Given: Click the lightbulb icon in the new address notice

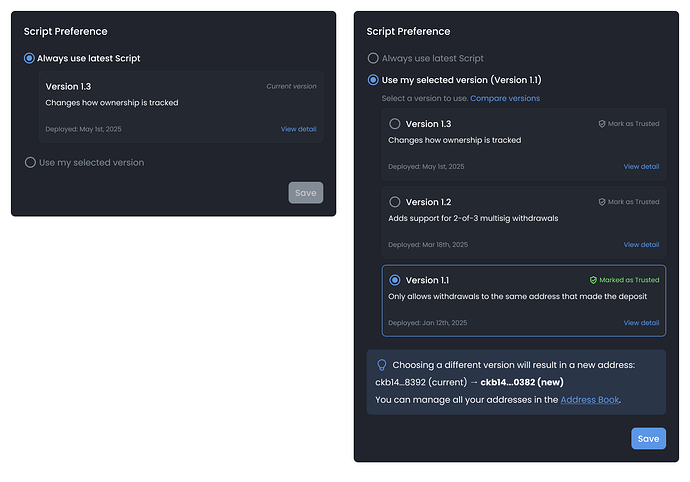Looking at the screenshot, I should pyautogui.click(x=381, y=365).
